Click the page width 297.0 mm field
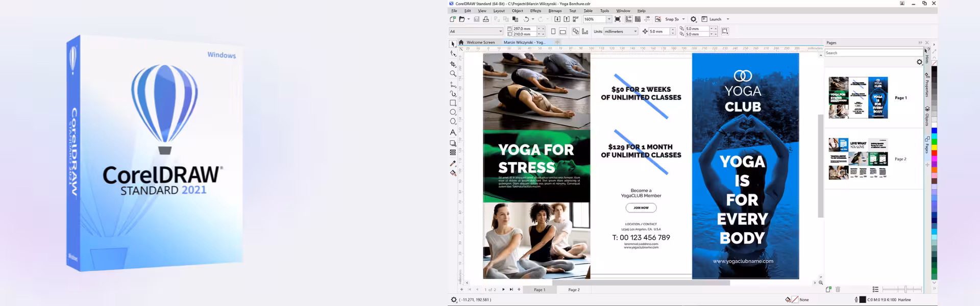The image size is (980, 306). [524, 29]
